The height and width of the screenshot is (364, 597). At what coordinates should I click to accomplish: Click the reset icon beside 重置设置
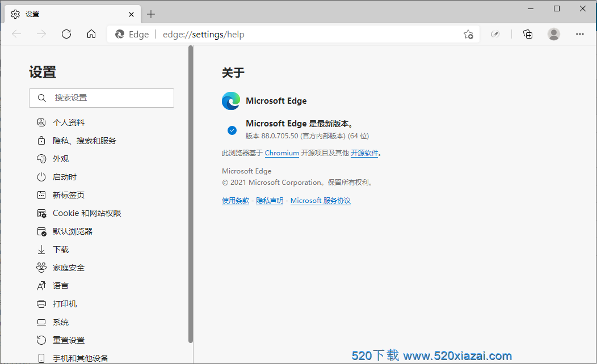pos(41,340)
